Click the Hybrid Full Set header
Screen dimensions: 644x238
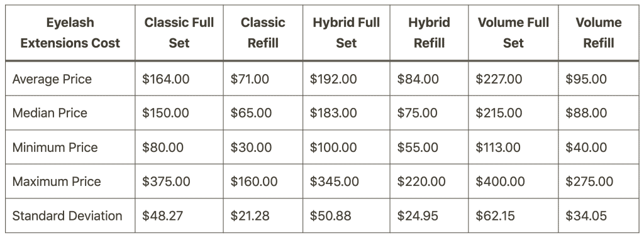(x=347, y=33)
